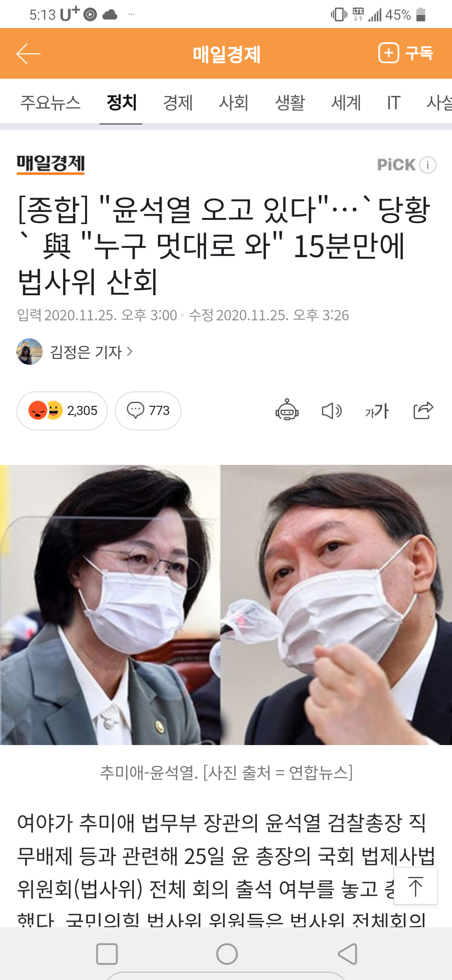Open the 773 comments bubble
Image resolution: width=452 pixels, height=980 pixels.
click(x=148, y=410)
